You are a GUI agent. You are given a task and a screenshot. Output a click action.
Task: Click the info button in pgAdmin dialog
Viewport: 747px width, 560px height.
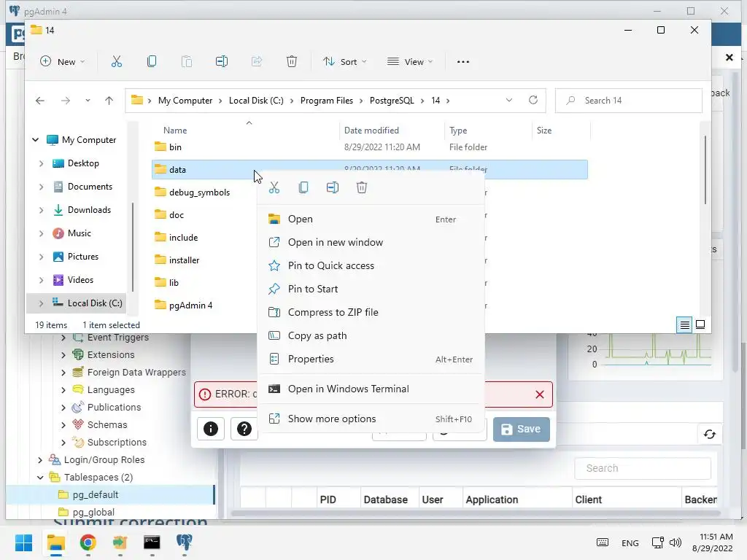point(211,429)
